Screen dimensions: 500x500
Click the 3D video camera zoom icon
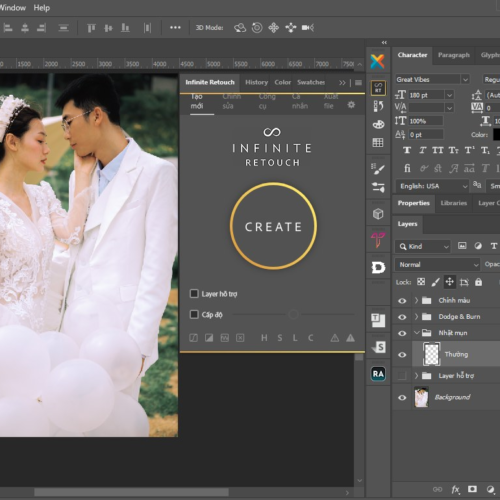tap(308, 28)
